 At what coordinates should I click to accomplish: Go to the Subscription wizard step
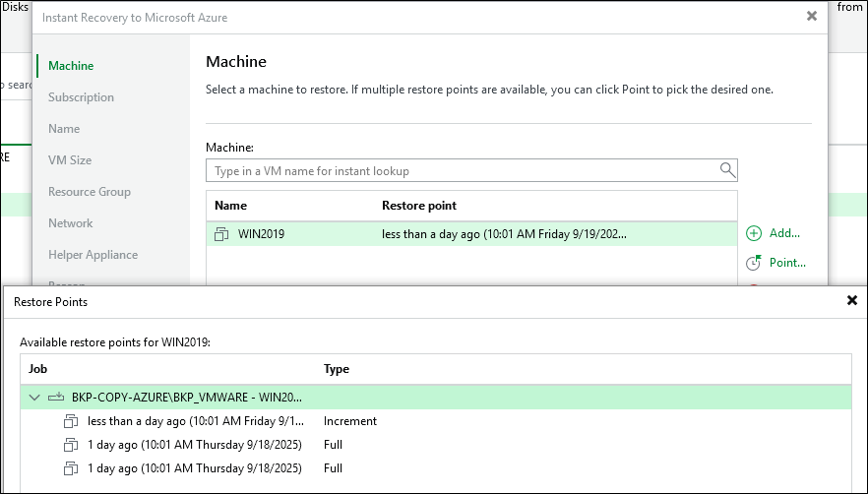(x=81, y=97)
